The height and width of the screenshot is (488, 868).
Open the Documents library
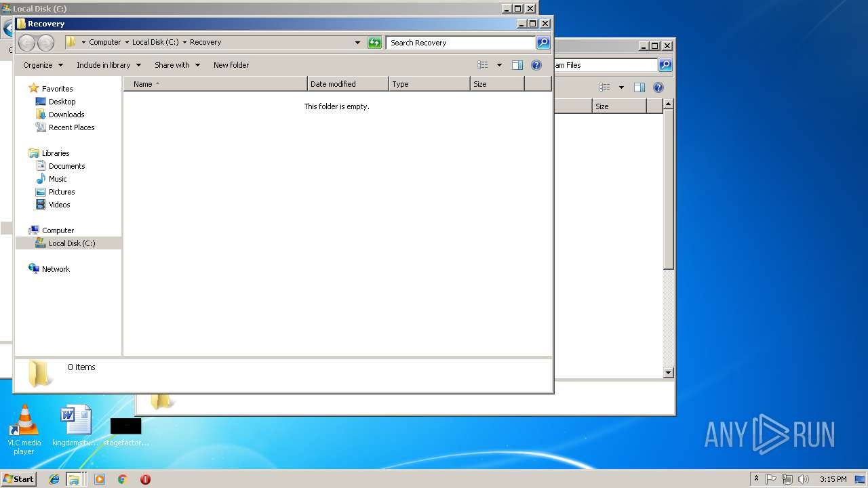66,166
